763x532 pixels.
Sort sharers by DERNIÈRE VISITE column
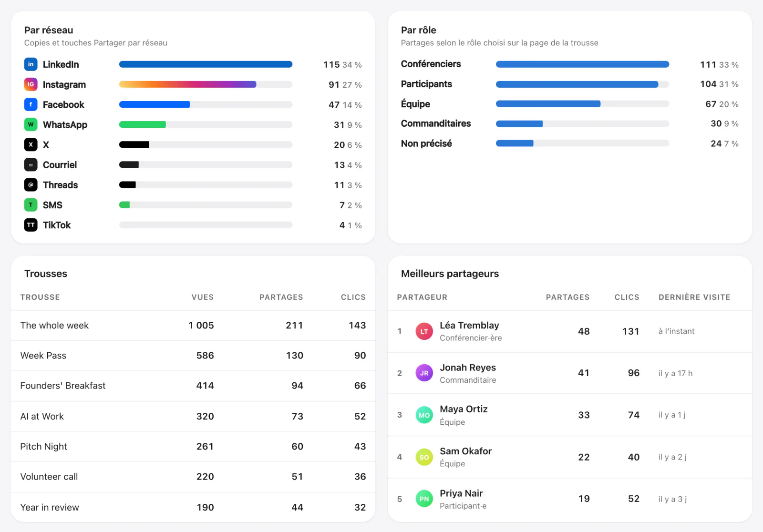[694, 297]
